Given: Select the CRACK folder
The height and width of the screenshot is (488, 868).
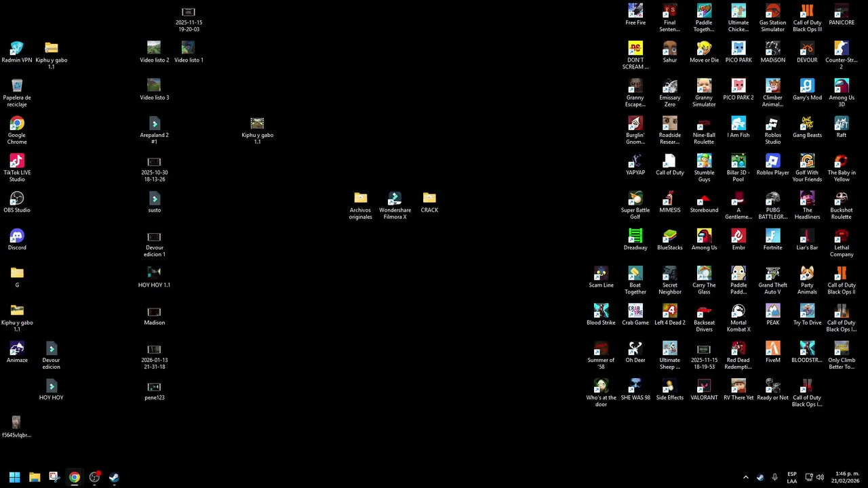Looking at the screenshot, I should [x=429, y=202].
